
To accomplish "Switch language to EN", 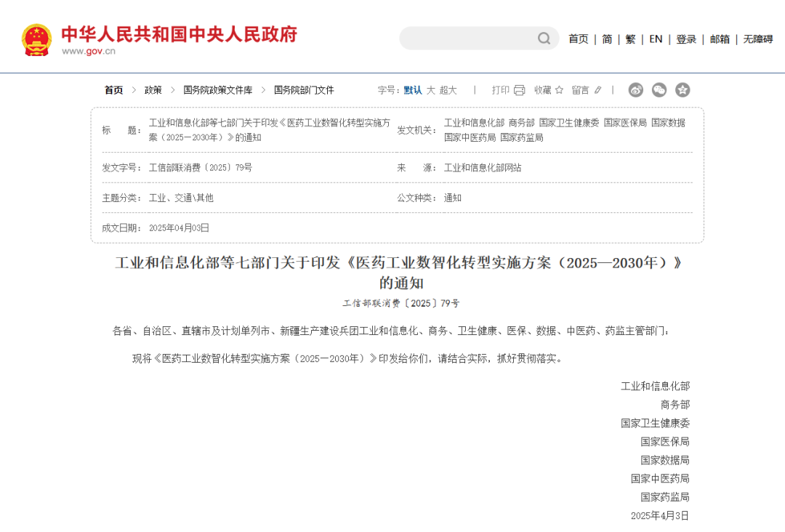I will (656, 39).
